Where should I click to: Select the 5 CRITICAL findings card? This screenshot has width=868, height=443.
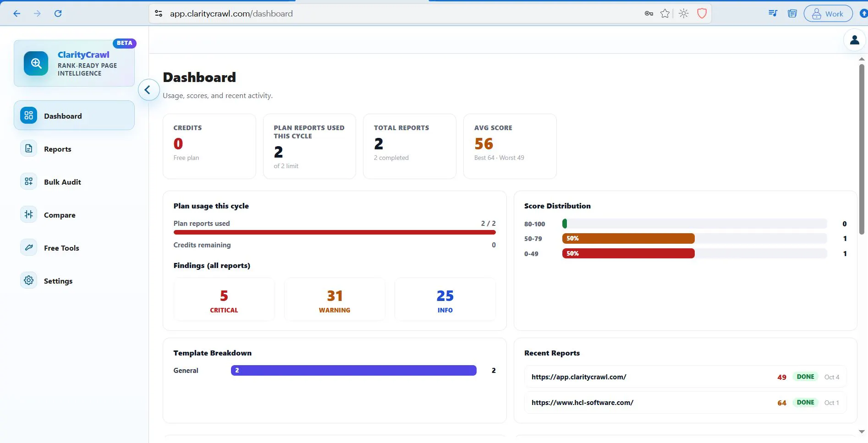[x=224, y=300]
